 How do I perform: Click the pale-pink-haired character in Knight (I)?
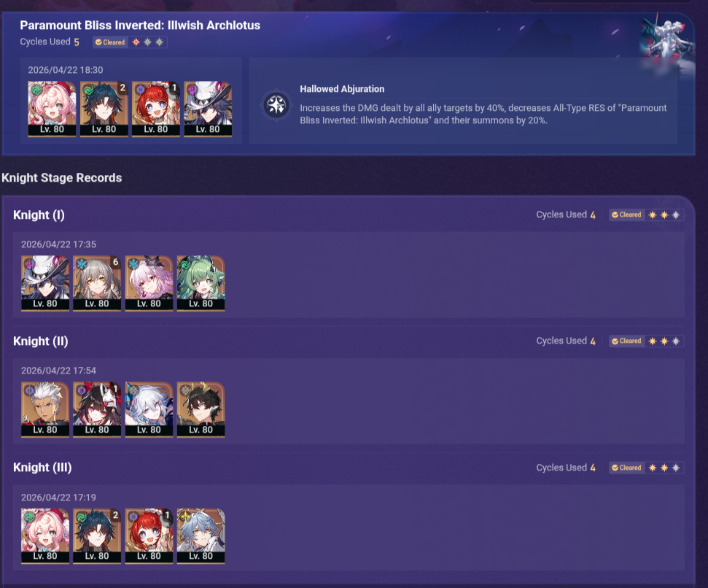149,283
